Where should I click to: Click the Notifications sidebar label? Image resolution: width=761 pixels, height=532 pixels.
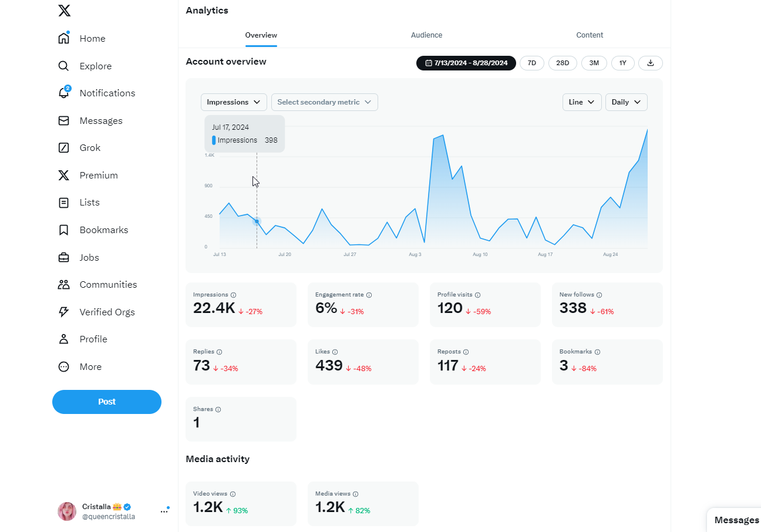click(107, 93)
